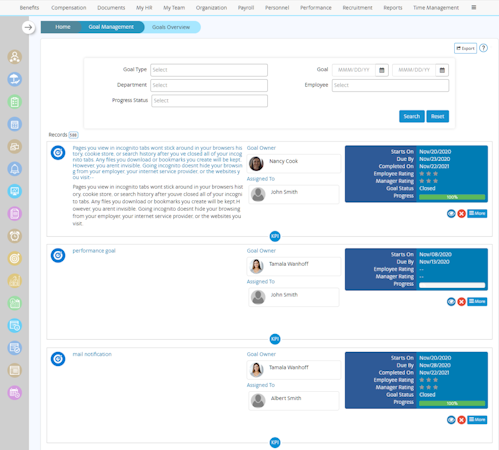Expand the Progress Status select dropdown
Screen dimensions: 499x450
click(210, 101)
